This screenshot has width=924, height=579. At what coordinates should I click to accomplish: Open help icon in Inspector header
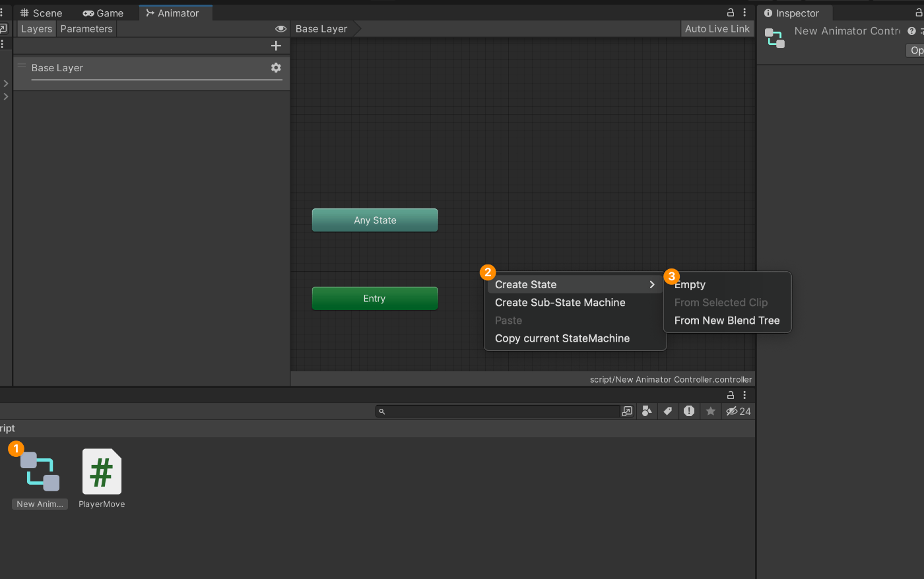pos(911,31)
